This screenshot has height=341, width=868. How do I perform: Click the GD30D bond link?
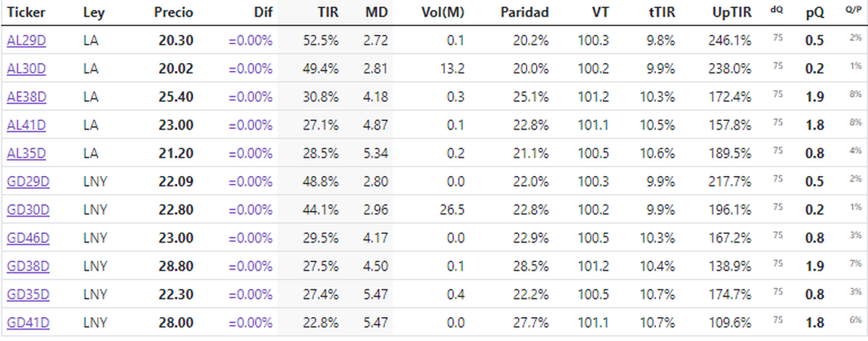point(27,210)
